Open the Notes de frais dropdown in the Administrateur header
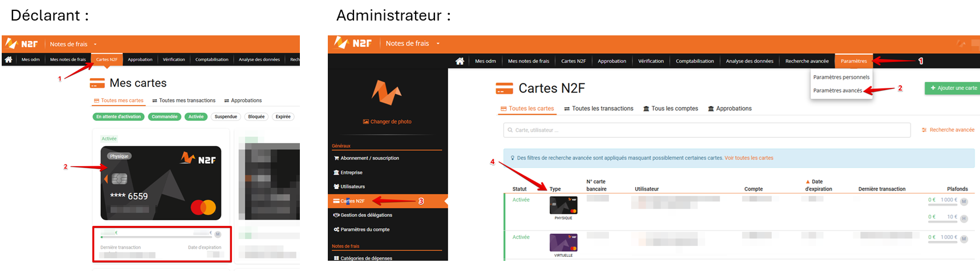The height and width of the screenshot is (271, 980). click(413, 43)
